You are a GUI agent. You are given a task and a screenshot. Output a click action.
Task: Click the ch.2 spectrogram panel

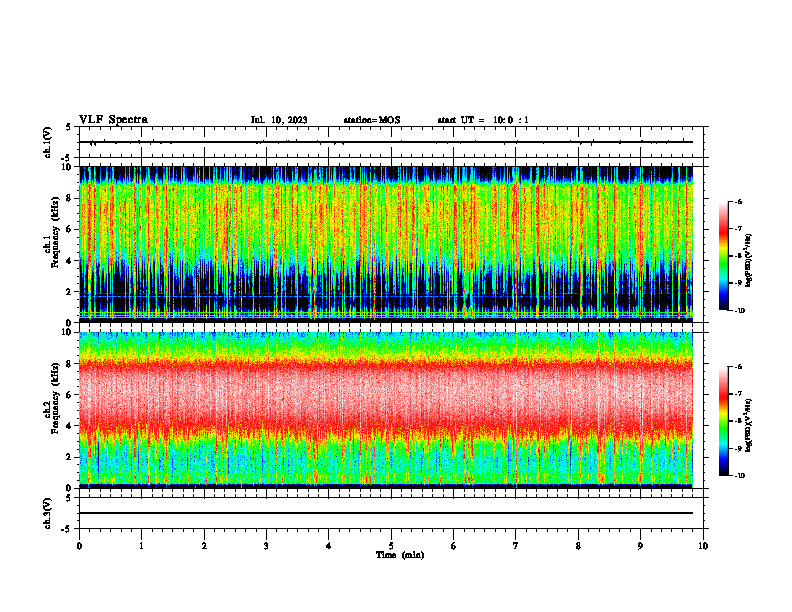[386, 410]
